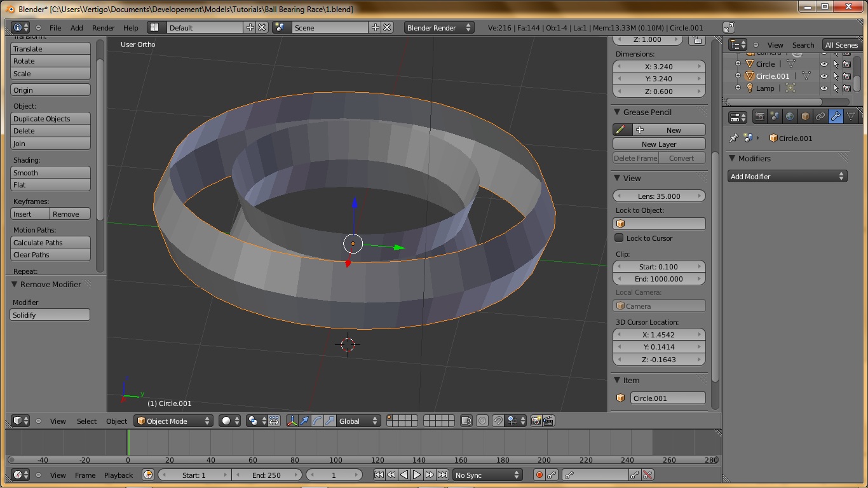
Task: Open the Object Data triangle tab icon
Action: pyautogui.click(x=851, y=117)
